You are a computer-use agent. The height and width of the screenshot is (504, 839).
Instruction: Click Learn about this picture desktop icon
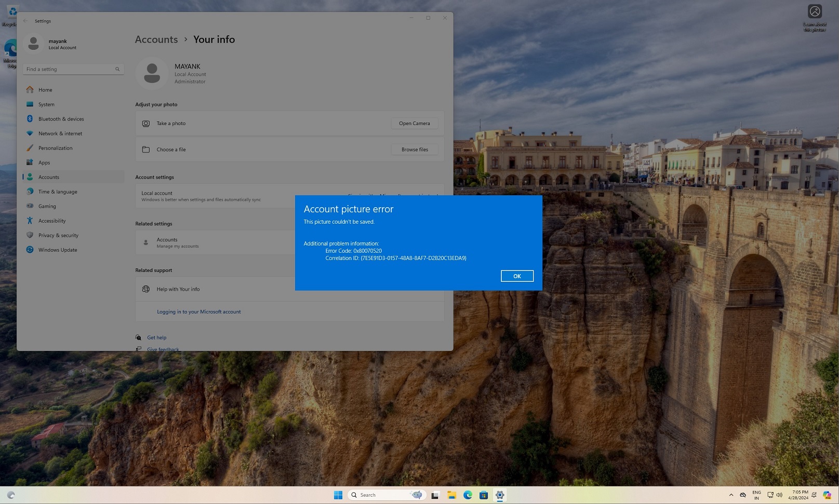coord(815,18)
